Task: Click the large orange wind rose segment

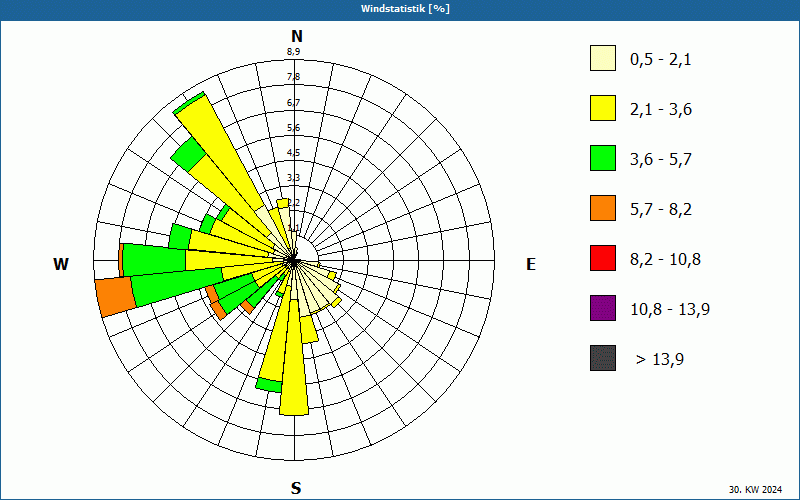Action: click(115, 297)
